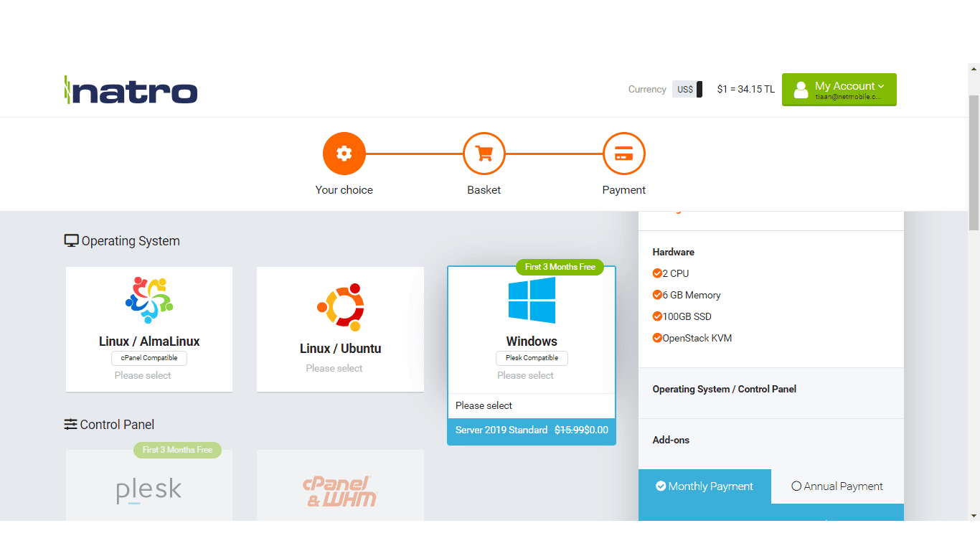This screenshot has height=551, width=980.
Task: Click First 3 Months Free Windows badge
Action: tap(560, 267)
